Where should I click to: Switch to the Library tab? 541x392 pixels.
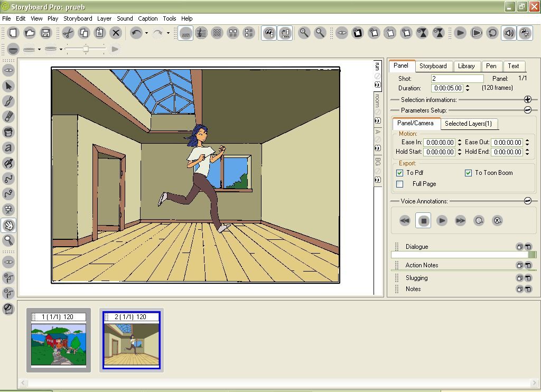coord(466,66)
